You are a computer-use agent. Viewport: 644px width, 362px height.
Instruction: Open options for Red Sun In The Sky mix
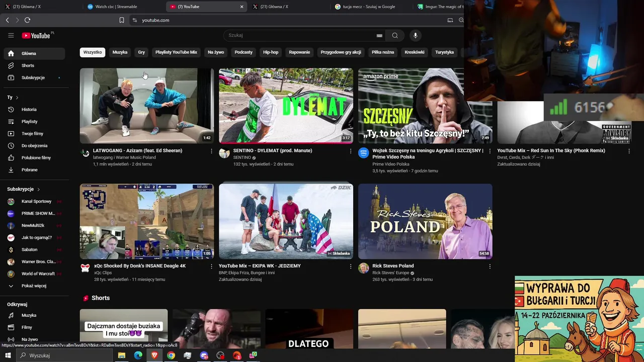(x=629, y=151)
